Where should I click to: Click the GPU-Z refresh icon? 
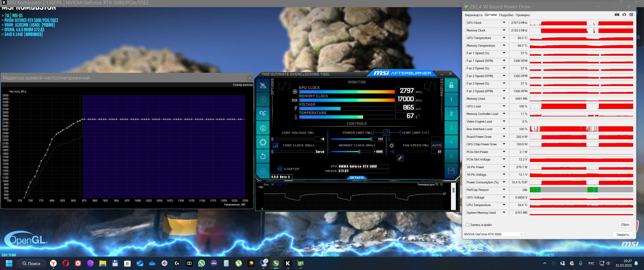pyautogui.click(x=624, y=15)
